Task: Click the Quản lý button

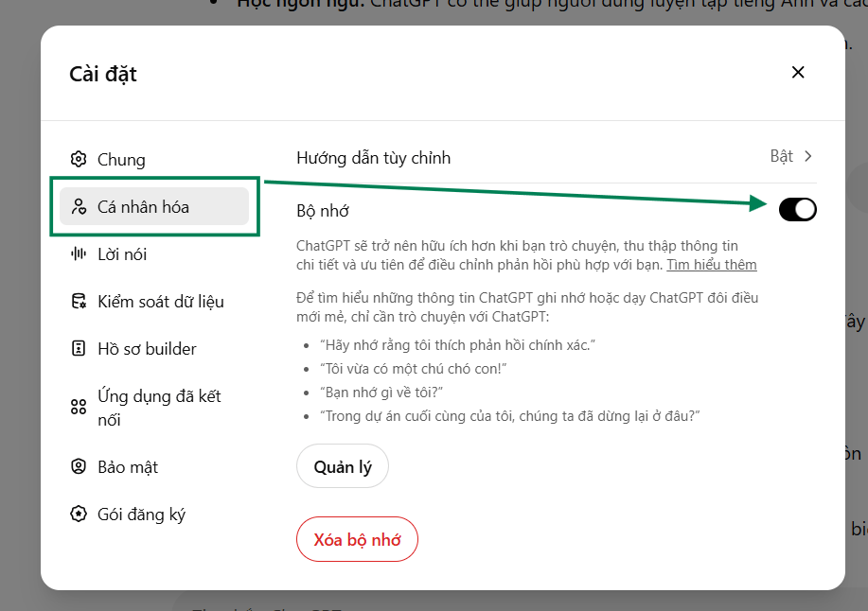Action: point(343,466)
